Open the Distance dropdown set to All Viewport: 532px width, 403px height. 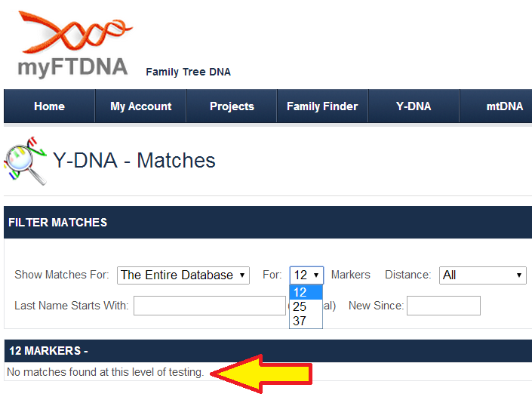[x=482, y=275]
